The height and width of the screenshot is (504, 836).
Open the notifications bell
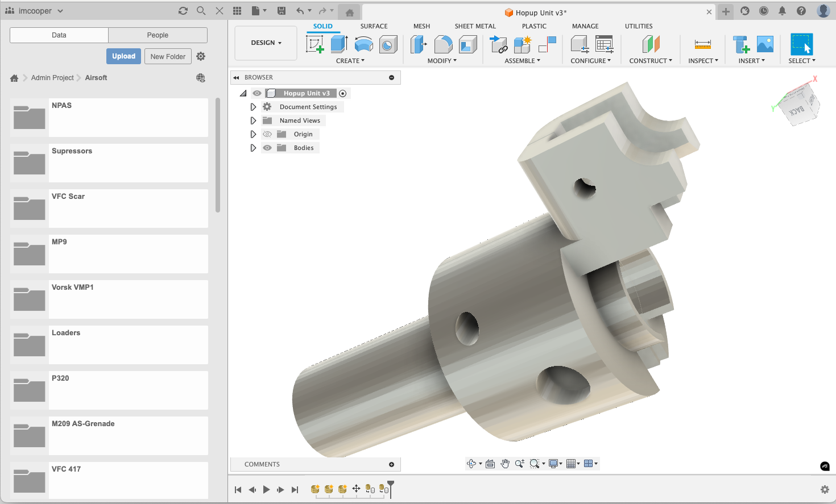pos(782,11)
